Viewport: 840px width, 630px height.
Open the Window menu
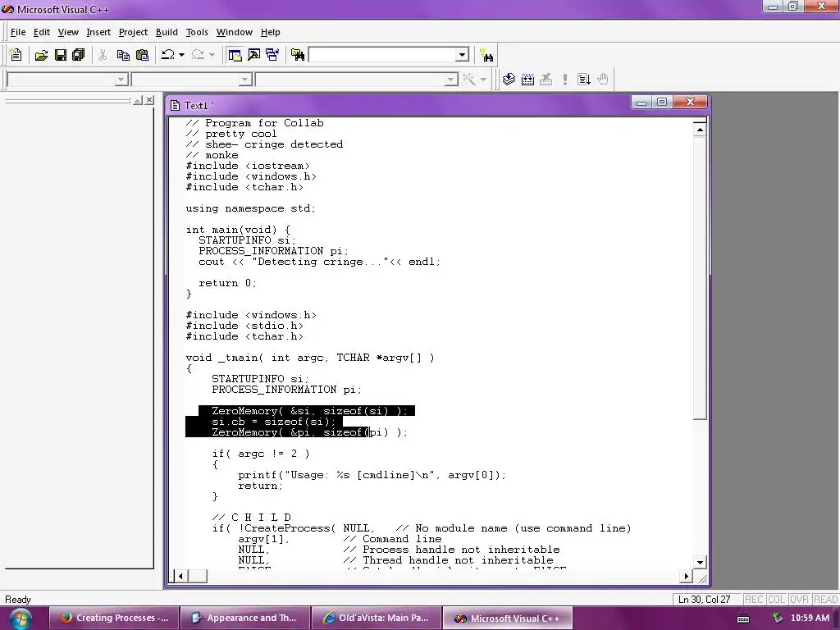[234, 32]
